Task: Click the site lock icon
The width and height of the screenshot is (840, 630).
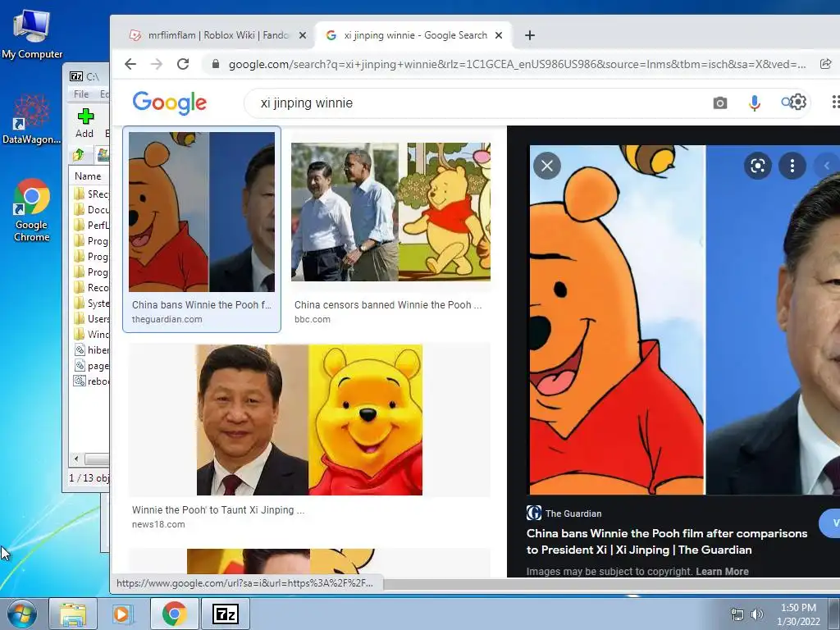Action: coord(216,64)
